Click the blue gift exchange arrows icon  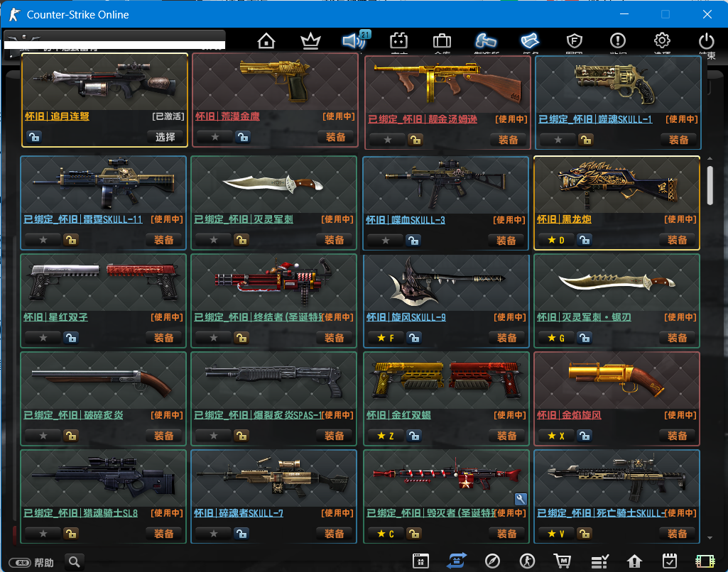pos(457,561)
